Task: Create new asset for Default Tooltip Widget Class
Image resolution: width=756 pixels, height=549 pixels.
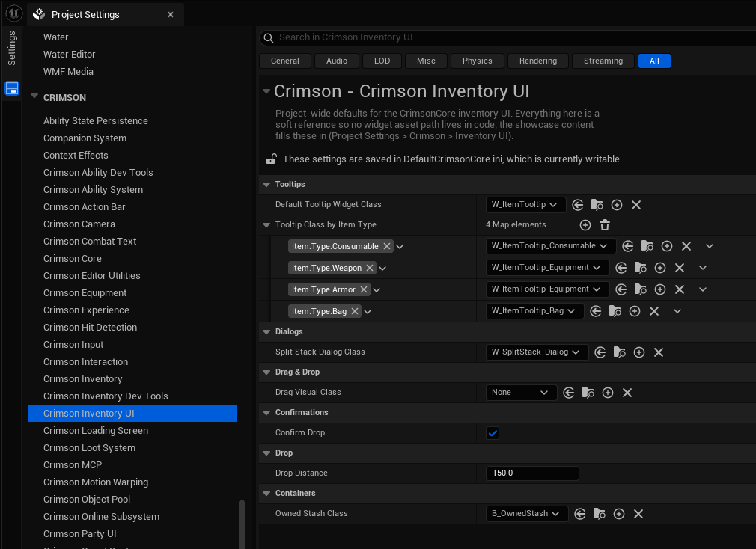Action: [x=617, y=205]
